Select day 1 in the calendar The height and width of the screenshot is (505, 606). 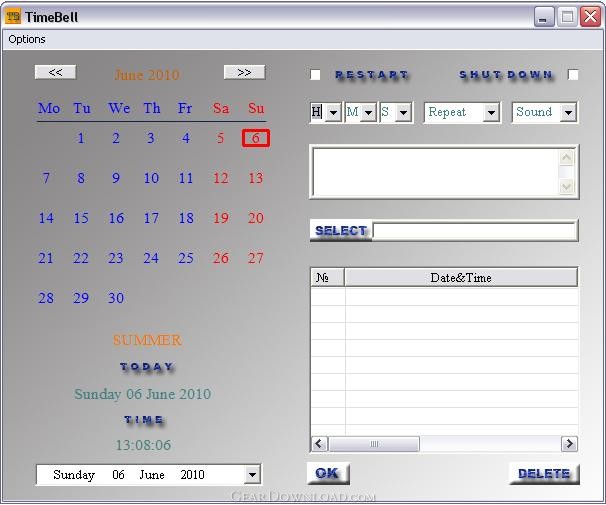[x=81, y=138]
